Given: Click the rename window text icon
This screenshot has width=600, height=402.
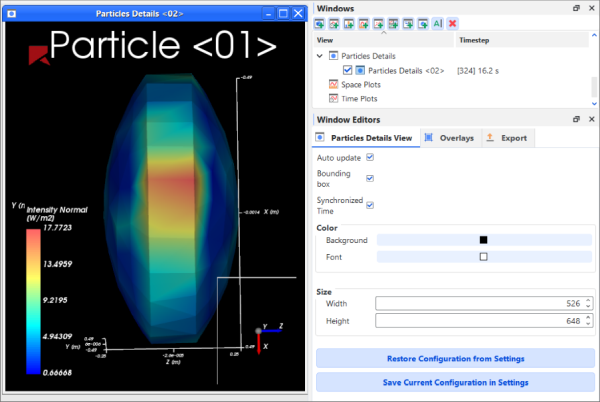Looking at the screenshot, I should (438, 23).
